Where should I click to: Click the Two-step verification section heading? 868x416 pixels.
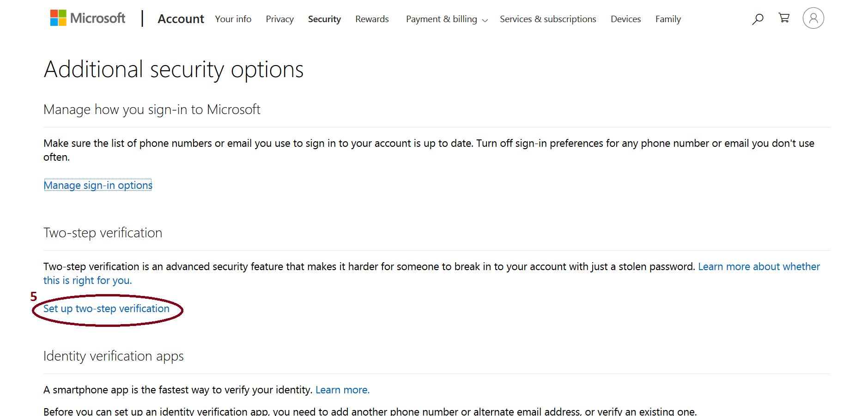pos(103,233)
